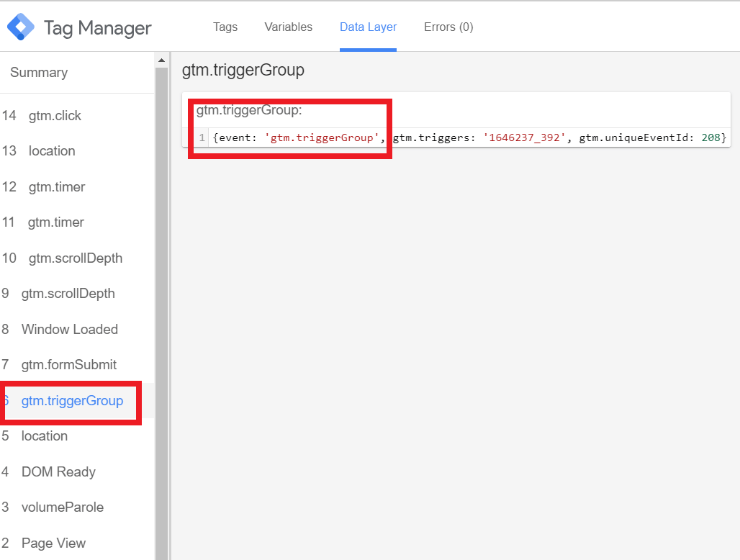Viewport: 740px width, 560px height.
Task: Click the 'gtm.triggerGroup:' card label
Action: (249, 110)
